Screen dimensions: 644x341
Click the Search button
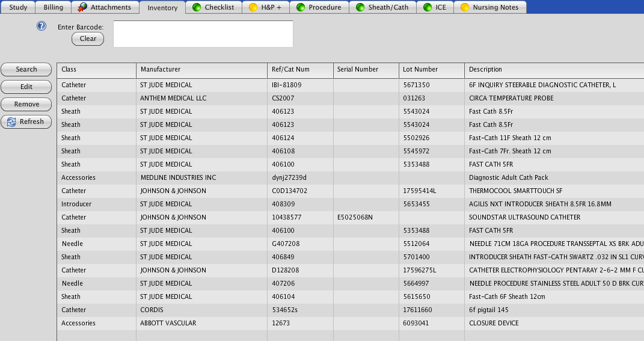26,69
